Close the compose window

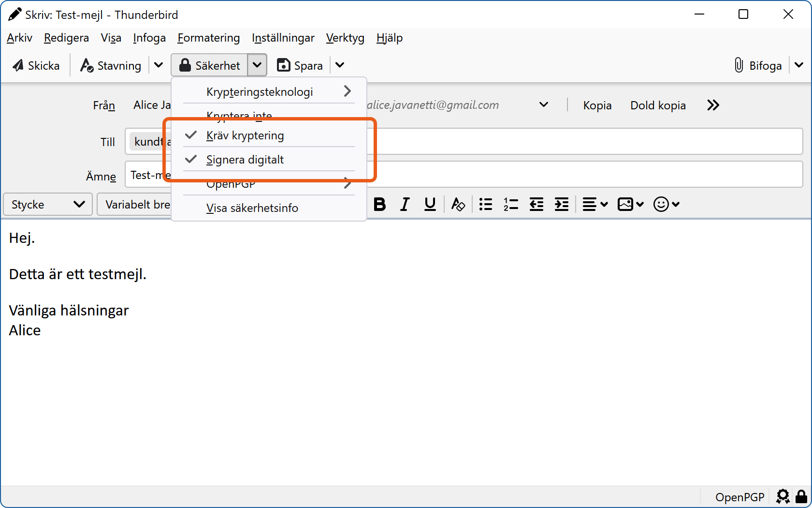coord(788,15)
